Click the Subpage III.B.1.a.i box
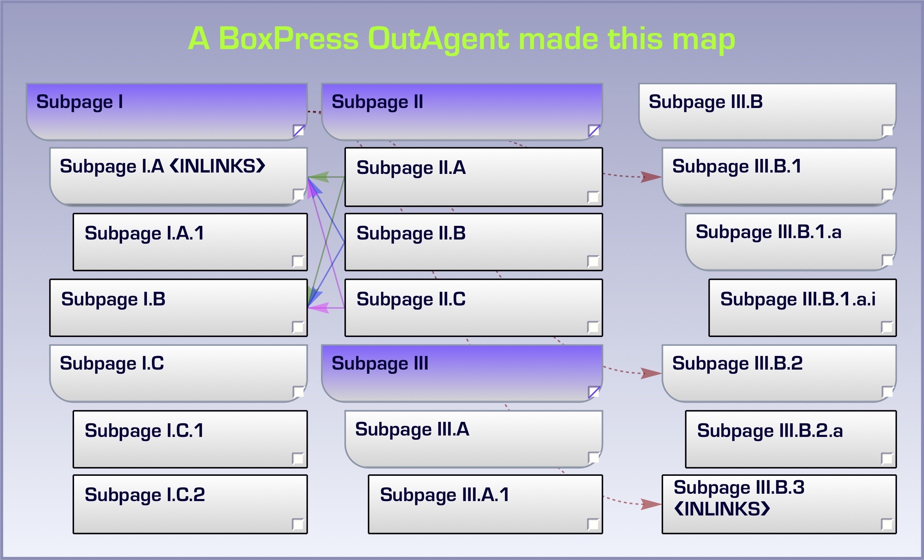 click(802, 308)
